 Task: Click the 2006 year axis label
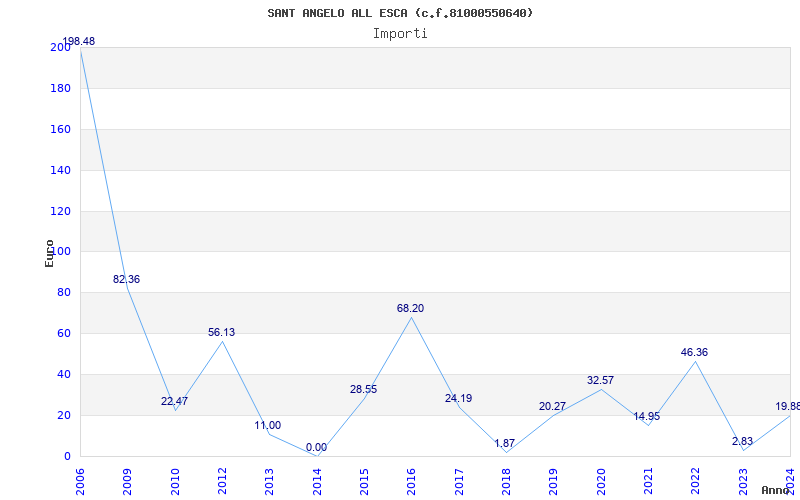80,482
